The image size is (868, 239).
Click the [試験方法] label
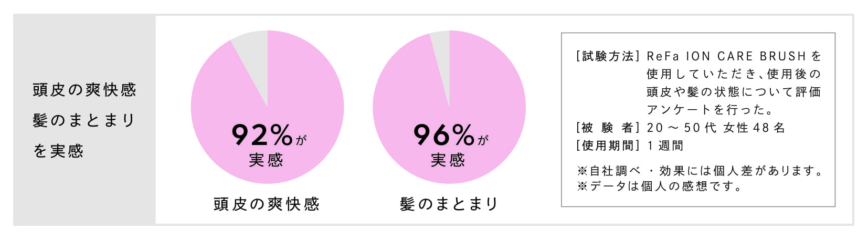608,56
